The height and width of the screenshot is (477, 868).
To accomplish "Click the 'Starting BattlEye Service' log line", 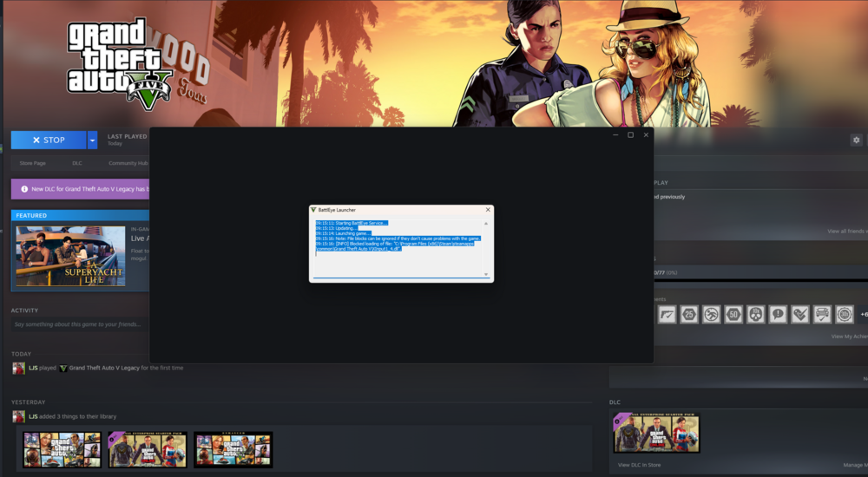I will click(x=352, y=223).
